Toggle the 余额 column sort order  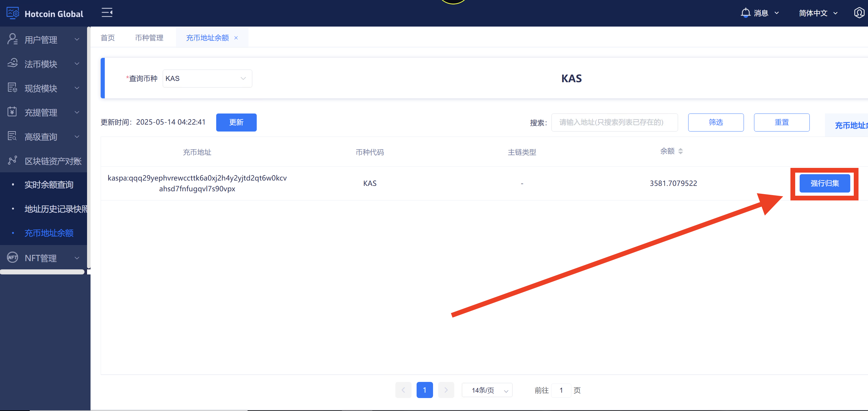[681, 151]
